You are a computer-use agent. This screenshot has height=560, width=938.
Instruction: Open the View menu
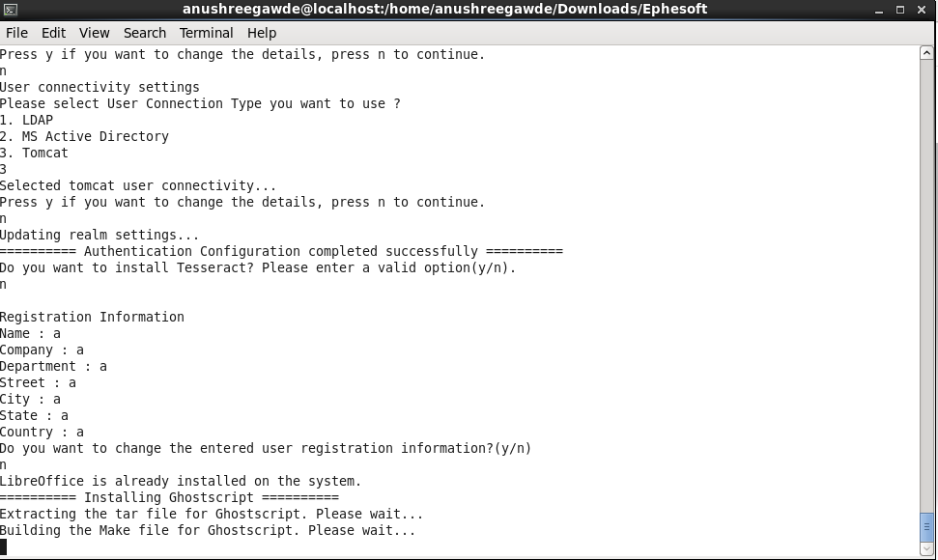(x=95, y=33)
